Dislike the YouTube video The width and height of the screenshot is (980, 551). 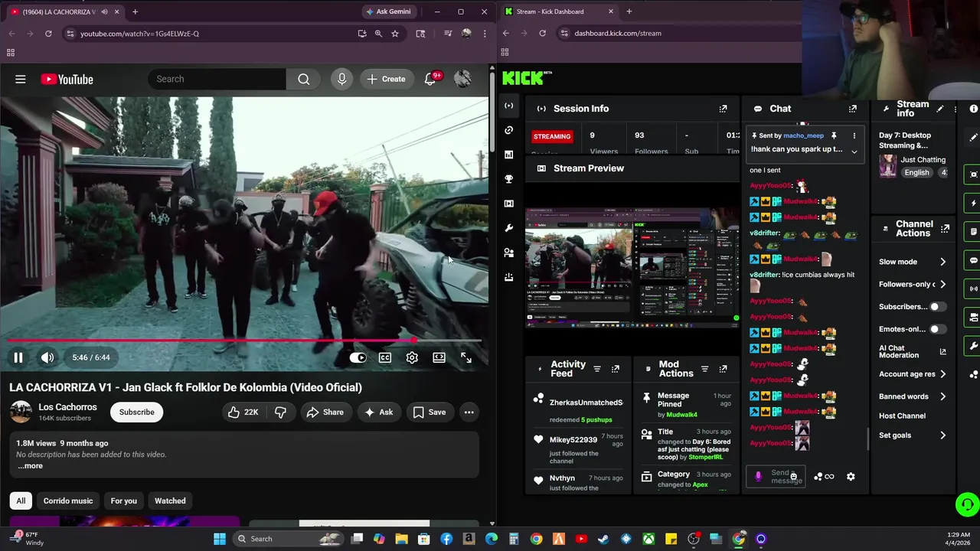click(280, 412)
